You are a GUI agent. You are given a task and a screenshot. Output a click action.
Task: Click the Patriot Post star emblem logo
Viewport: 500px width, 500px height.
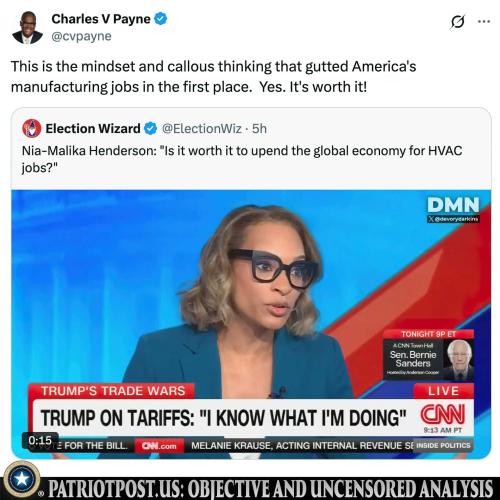[22, 479]
